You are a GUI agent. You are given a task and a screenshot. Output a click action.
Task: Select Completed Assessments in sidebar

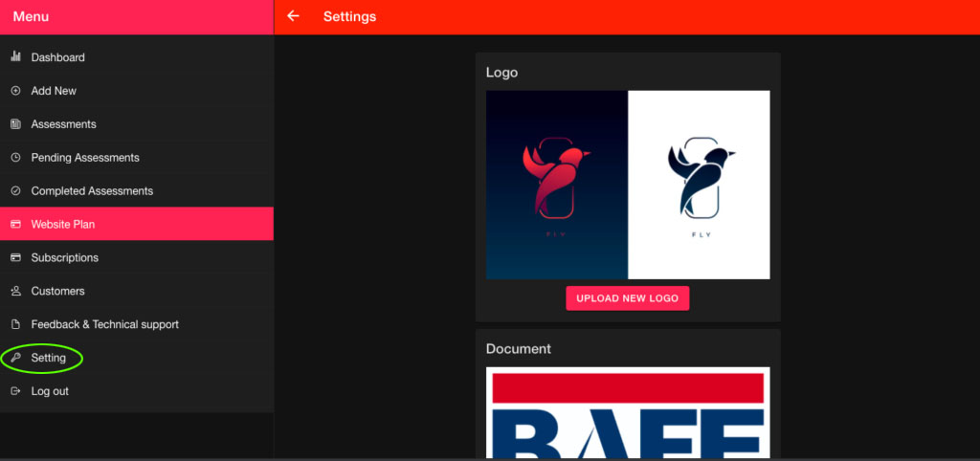click(x=137, y=191)
